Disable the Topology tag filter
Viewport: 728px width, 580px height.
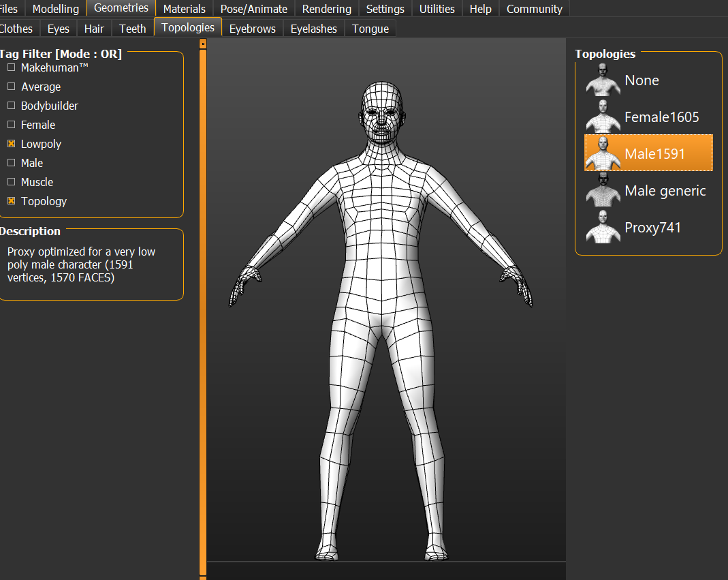[x=12, y=201]
